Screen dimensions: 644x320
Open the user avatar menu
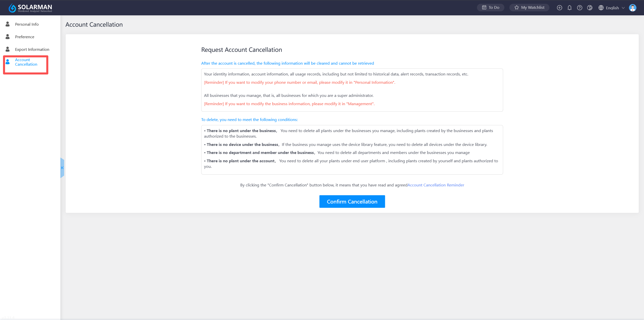[x=632, y=8]
